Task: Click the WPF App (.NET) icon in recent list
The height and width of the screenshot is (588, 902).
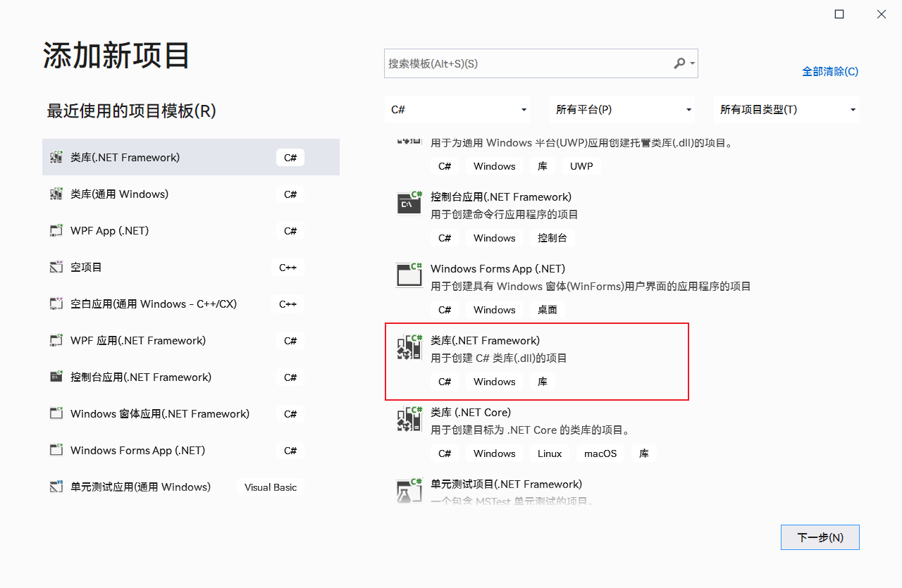Action: pos(56,231)
